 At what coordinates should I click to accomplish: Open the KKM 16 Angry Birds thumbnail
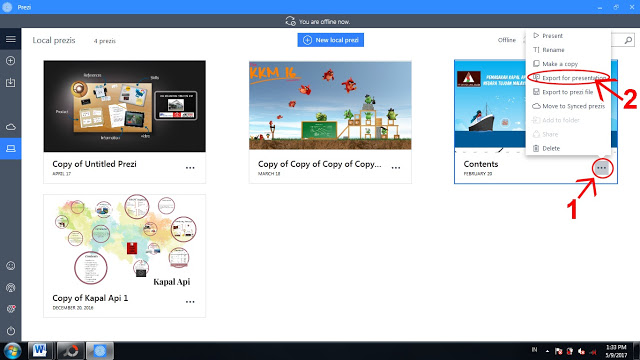tap(330, 105)
